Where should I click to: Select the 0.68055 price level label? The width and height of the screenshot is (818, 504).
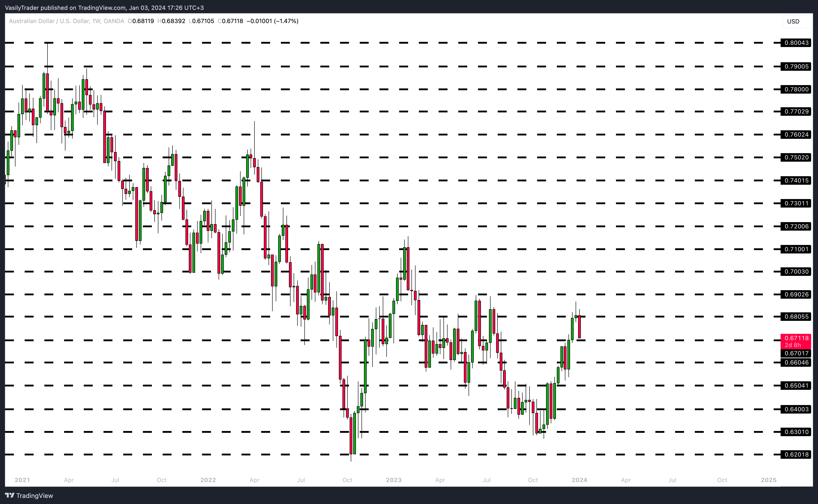coord(796,317)
